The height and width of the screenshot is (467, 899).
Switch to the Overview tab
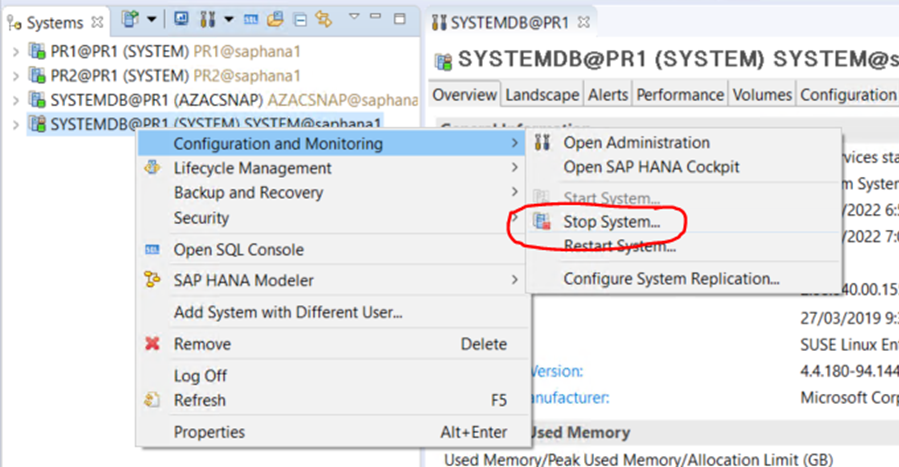click(x=464, y=95)
